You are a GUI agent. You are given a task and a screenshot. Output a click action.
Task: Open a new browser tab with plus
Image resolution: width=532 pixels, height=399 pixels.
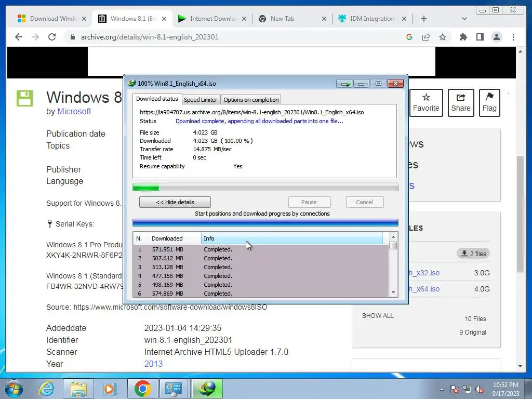424,19
